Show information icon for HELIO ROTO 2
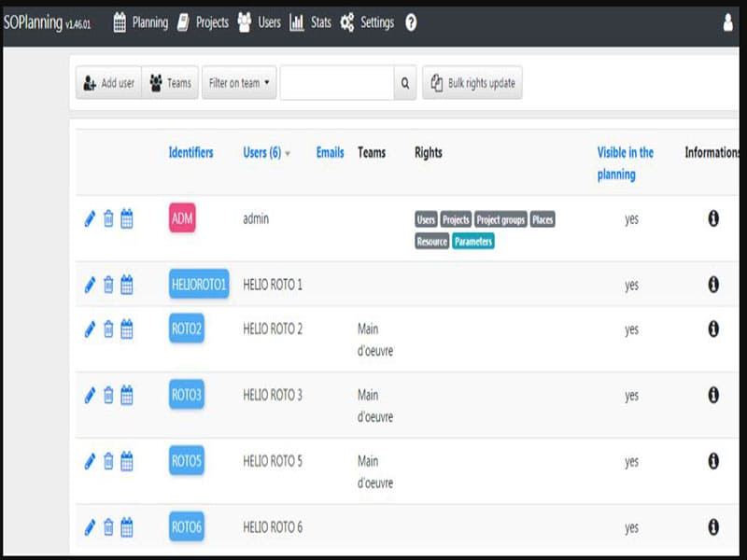This screenshot has height=560, width=747. (713, 329)
